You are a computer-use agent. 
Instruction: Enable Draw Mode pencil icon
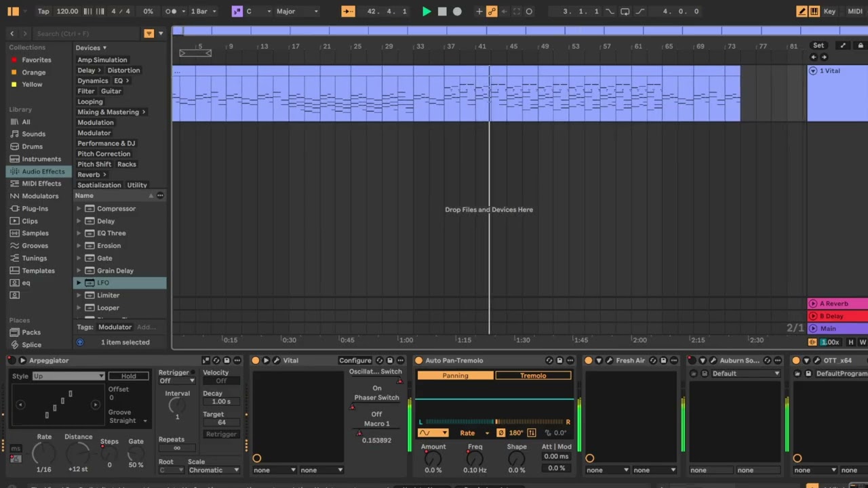[x=802, y=12]
